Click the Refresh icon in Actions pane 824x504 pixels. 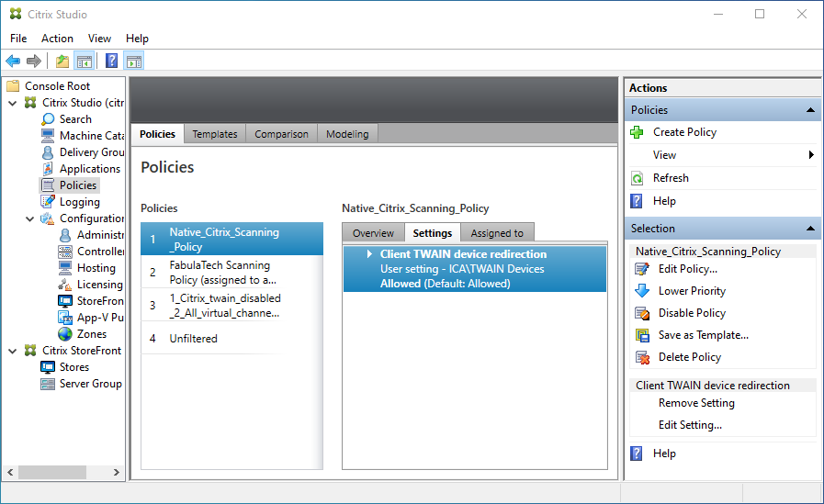tap(637, 178)
